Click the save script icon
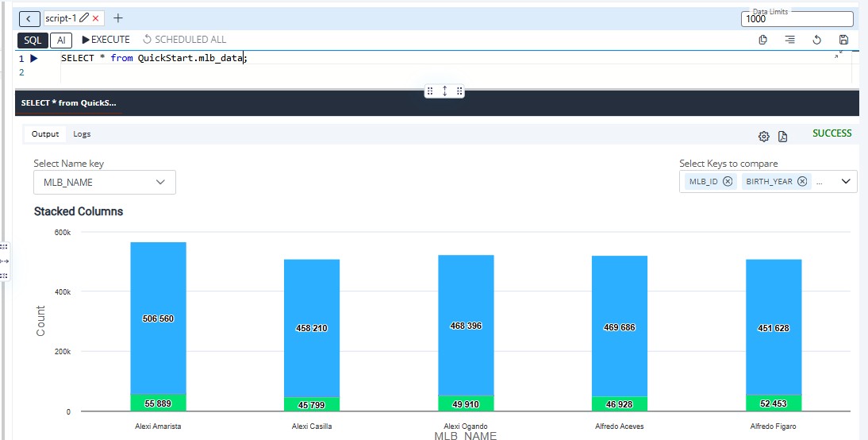This screenshot has width=868, height=440. tap(843, 40)
